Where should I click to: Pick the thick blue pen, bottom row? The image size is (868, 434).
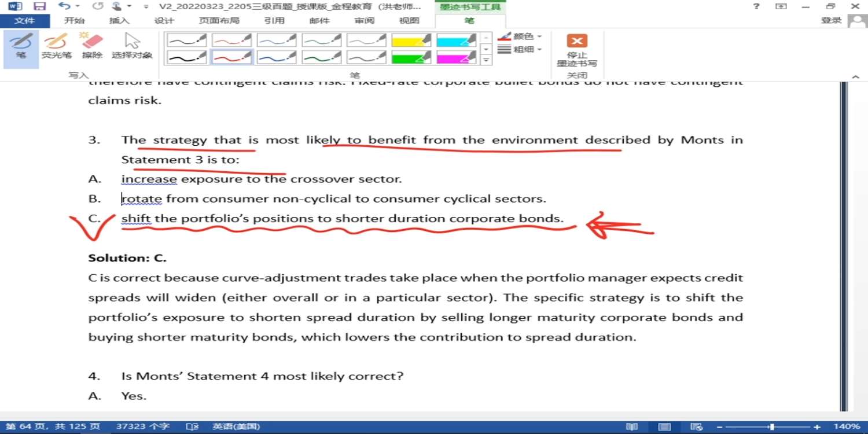[x=277, y=57]
